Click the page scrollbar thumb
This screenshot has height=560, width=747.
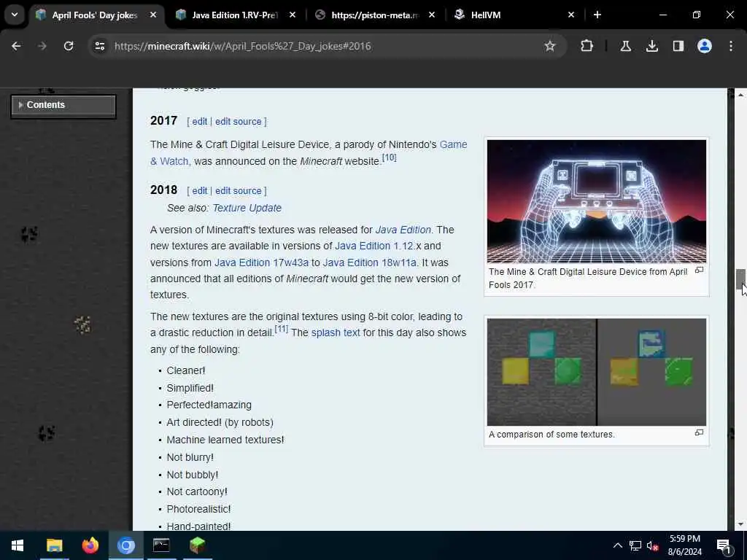click(x=740, y=279)
